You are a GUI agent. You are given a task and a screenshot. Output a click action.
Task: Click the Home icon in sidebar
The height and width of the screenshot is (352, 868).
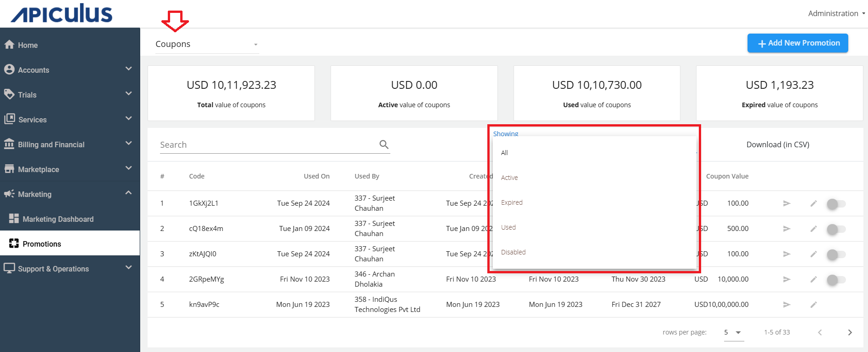click(9, 45)
